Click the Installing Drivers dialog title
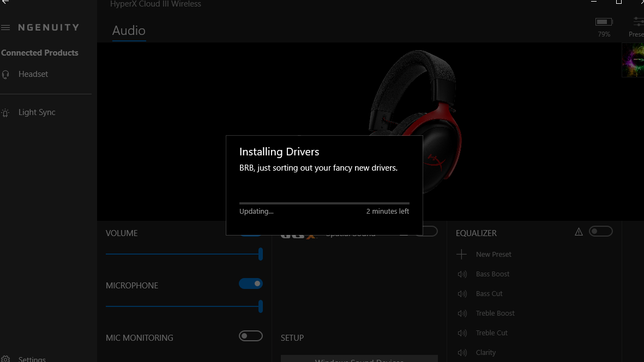Image resolution: width=644 pixels, height=362 pixels. coord(279,152)
